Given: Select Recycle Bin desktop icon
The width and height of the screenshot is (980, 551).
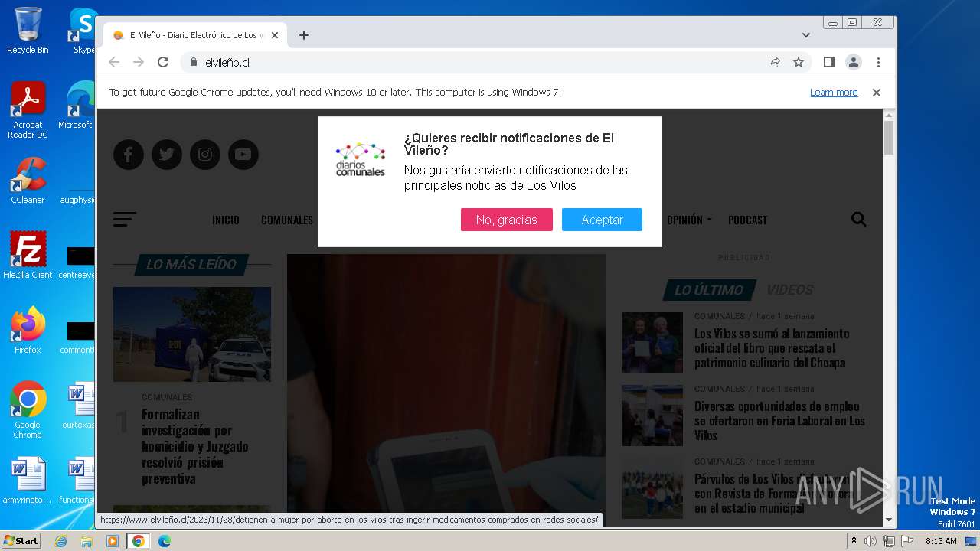Looking at the screenshot, I should coord(28,31).
